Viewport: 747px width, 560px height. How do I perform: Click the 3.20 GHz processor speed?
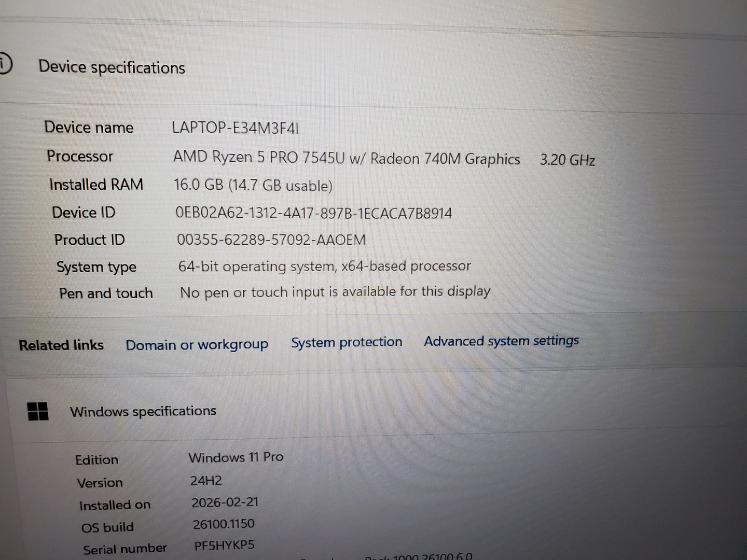(x=567, y=160)
